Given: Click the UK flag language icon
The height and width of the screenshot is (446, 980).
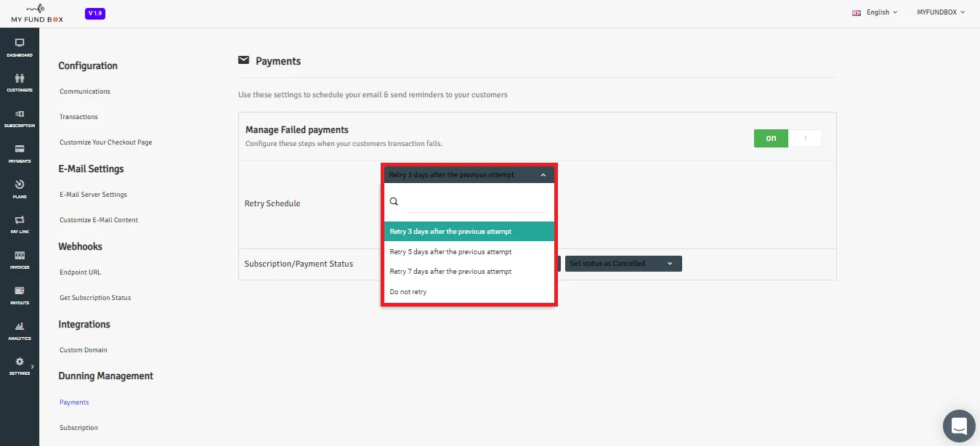Looking at the screenshot, I should pyautogui.click(x=857, y=12).
